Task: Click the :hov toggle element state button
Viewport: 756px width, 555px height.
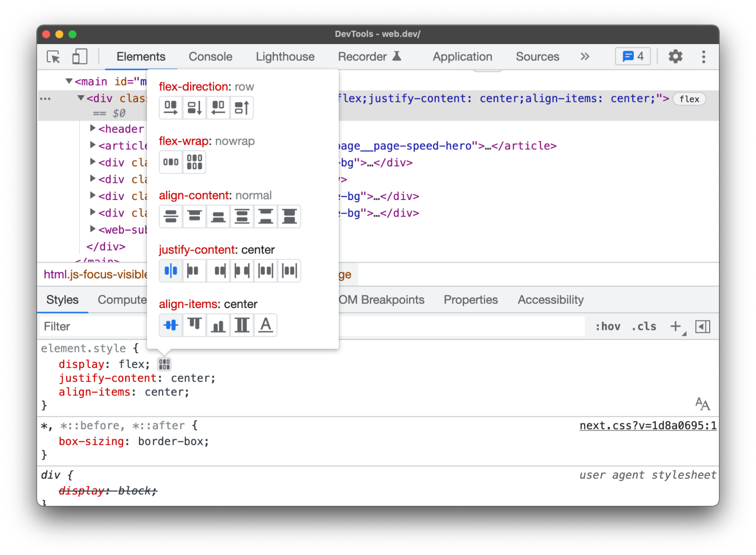Action: point(607,326)
